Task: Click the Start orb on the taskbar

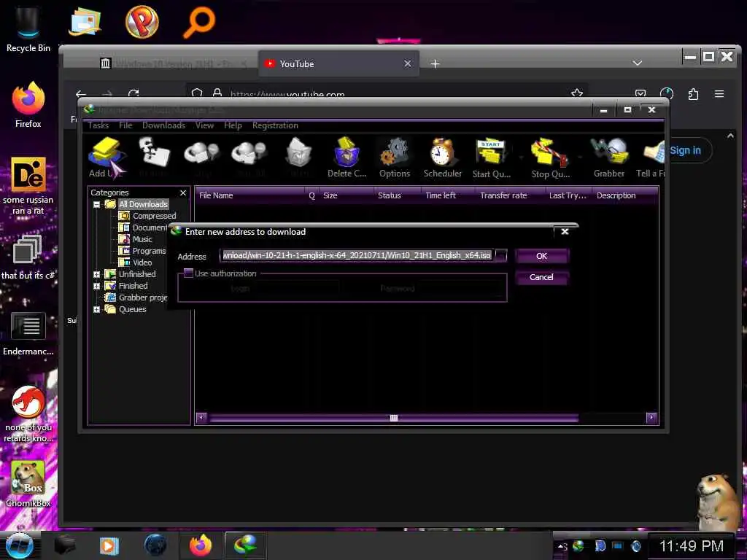Action: 19,545
